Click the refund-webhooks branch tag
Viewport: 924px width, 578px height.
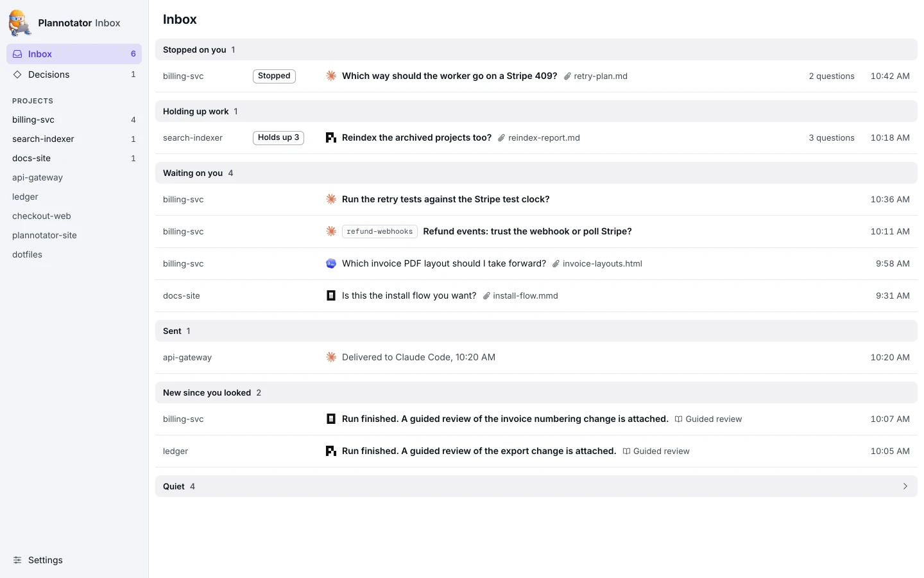tap(380, 231)
